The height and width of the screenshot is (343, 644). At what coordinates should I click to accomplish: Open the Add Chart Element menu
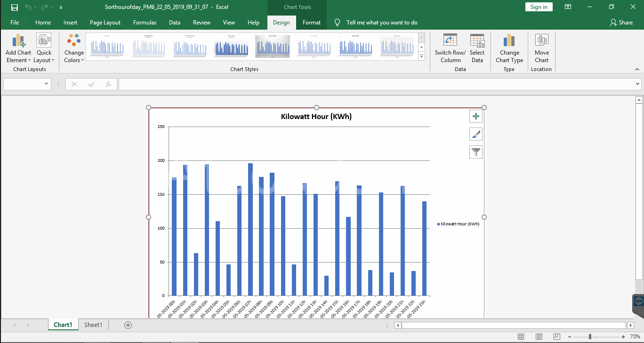[x=18, y=48]
